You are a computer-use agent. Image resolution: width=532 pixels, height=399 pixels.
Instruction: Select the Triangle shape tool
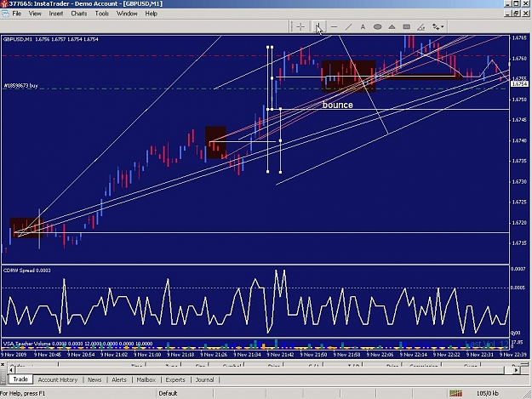pyautogui.click(x=392, y=26)
